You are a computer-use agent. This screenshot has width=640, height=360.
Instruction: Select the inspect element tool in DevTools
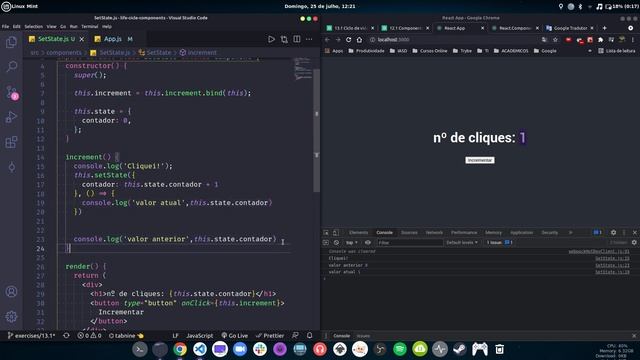pos(326,232)
